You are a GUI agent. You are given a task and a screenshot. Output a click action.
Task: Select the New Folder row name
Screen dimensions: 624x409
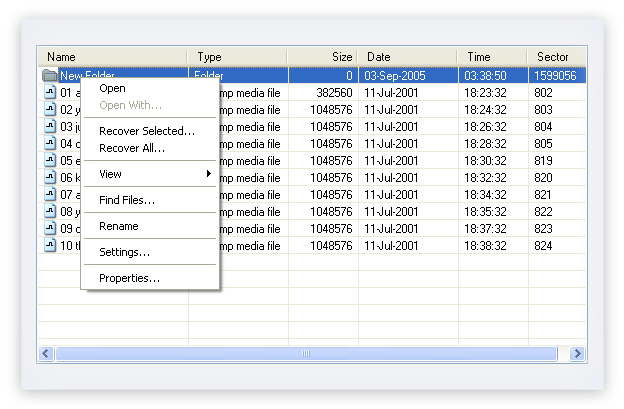coord(87,75)
